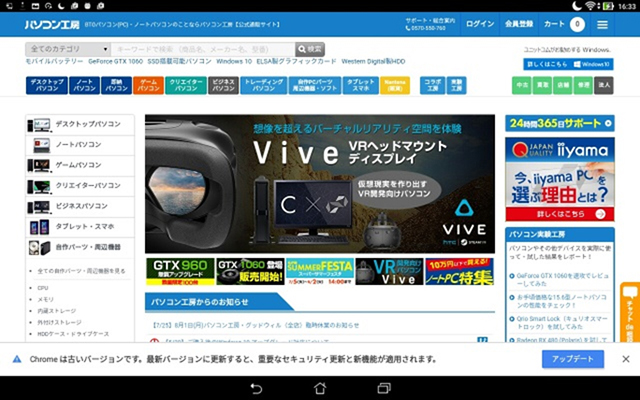Open the コラボ工房 navigation button
The height and width of the screenshot is (400, 640).
[432, 85]
